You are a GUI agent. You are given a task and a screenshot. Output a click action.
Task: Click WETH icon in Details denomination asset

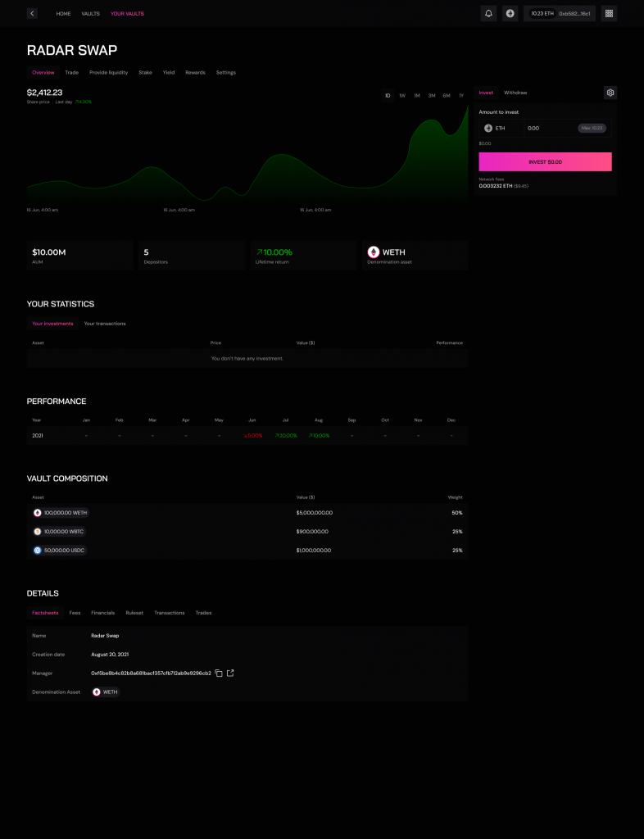click(x=97, y=692)
